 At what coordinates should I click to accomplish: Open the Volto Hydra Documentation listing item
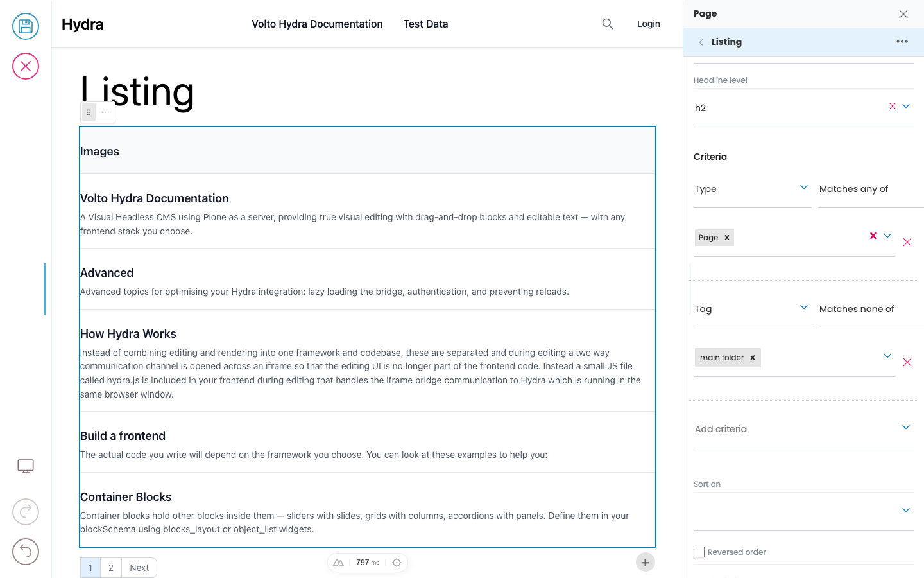pyautogui.click(x=155, y=198)
